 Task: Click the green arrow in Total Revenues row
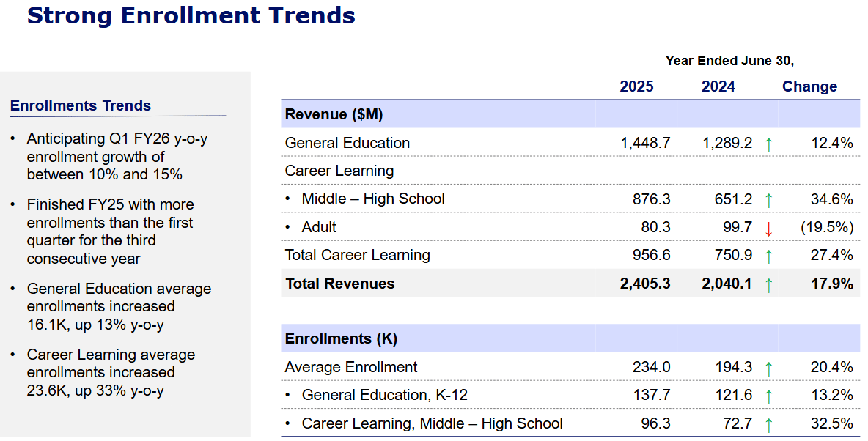768,285
